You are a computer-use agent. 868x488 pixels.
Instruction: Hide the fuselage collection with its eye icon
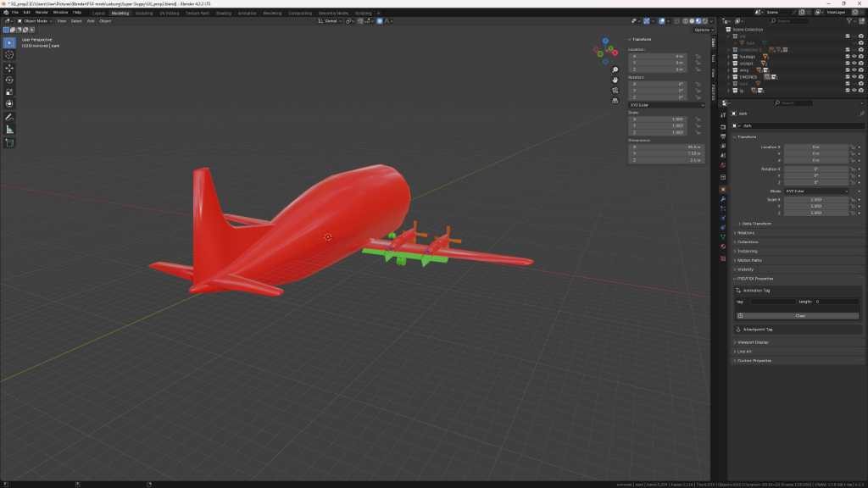[854, 57]
